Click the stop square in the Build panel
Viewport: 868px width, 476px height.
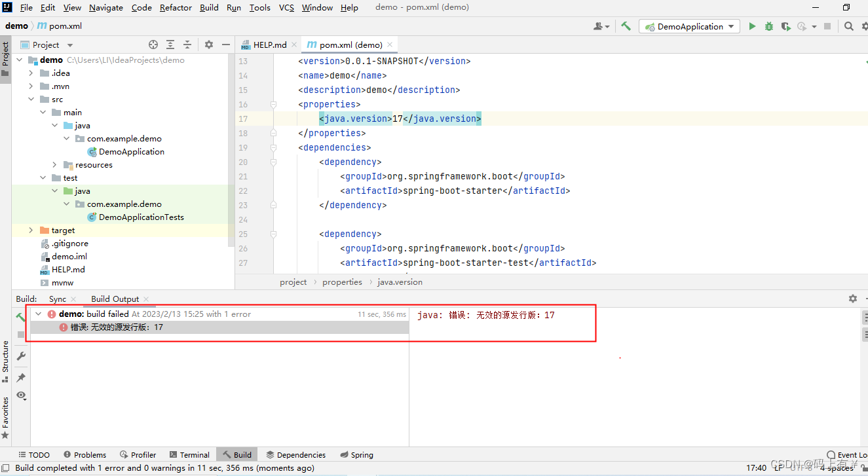coord(21,335)
